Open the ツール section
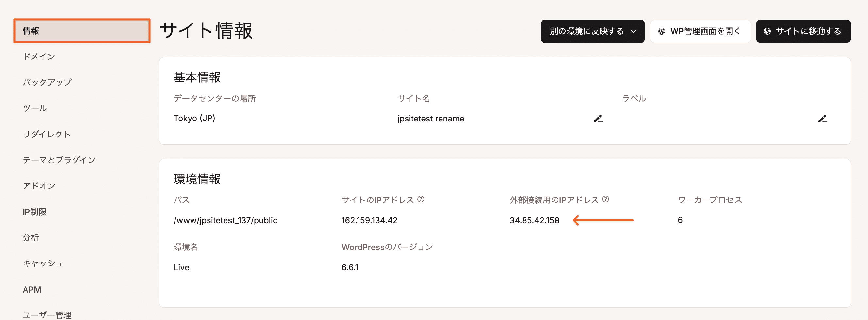868x320 pixels. click(x=35, y=108)
